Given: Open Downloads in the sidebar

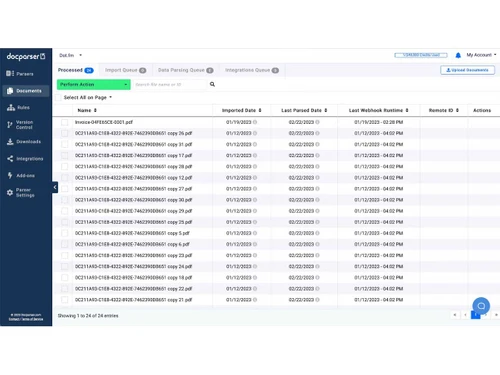Looking at the screenshot, I should coord(24,142).
